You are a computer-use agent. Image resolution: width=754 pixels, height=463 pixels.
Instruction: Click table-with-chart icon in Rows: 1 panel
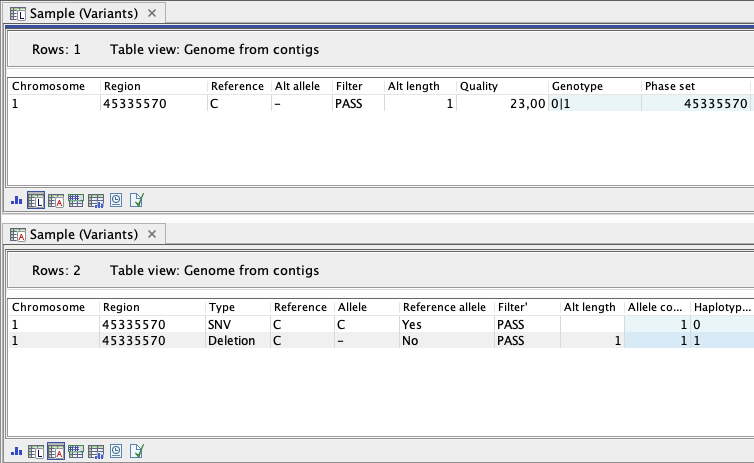(x=96, y=200)
